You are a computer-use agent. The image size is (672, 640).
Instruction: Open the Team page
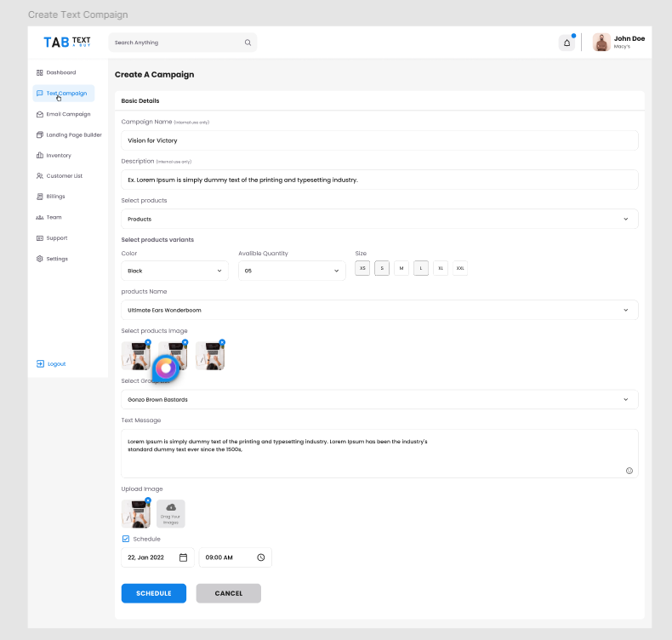click(54, 217)
